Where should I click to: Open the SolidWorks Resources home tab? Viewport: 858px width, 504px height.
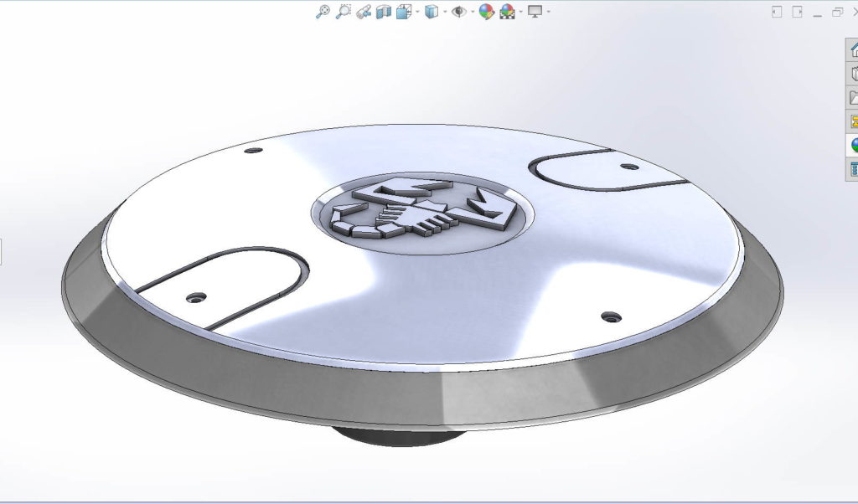[x=852, y=50]
